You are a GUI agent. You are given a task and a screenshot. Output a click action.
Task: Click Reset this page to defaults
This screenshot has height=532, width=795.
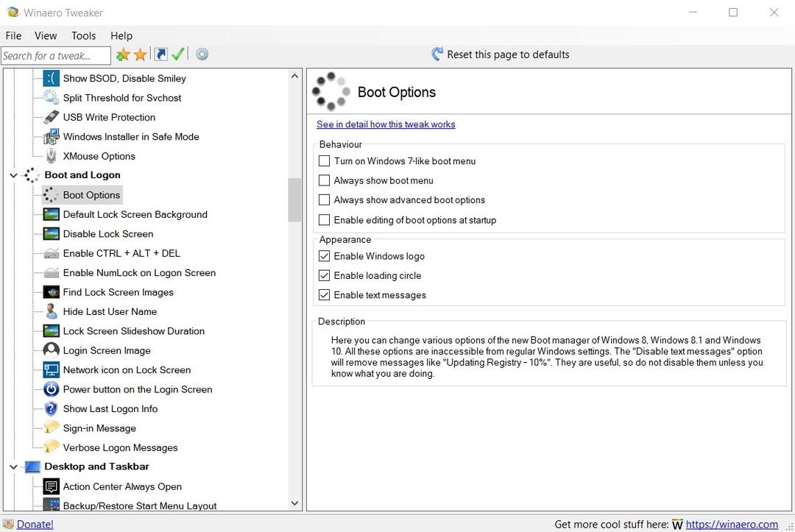point(500,54)
